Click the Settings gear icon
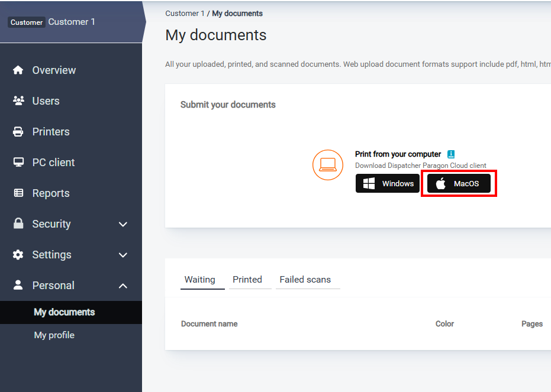This screenshot has height=392, width=551. pyautogui.click(x=18, y=255)
